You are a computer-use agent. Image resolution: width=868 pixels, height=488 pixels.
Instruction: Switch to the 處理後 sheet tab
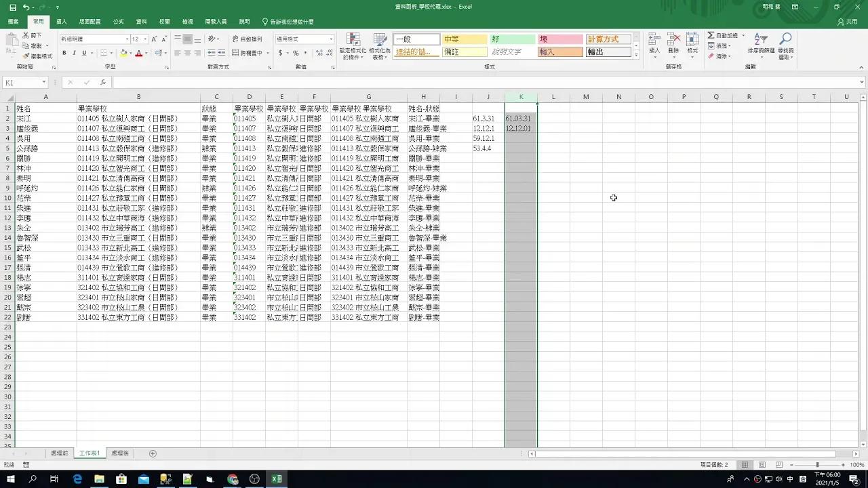pos(119,453)
